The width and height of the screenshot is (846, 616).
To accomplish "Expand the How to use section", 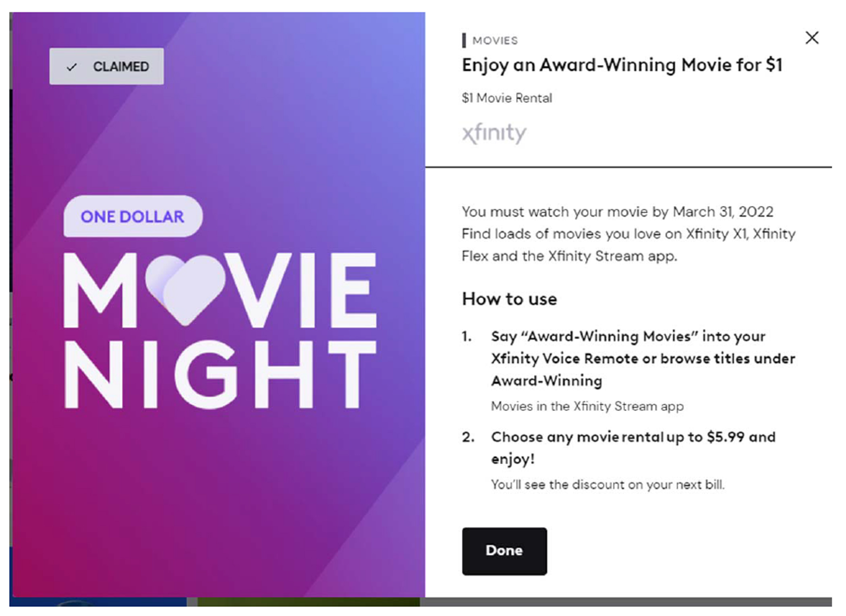I will pos(509,299).
